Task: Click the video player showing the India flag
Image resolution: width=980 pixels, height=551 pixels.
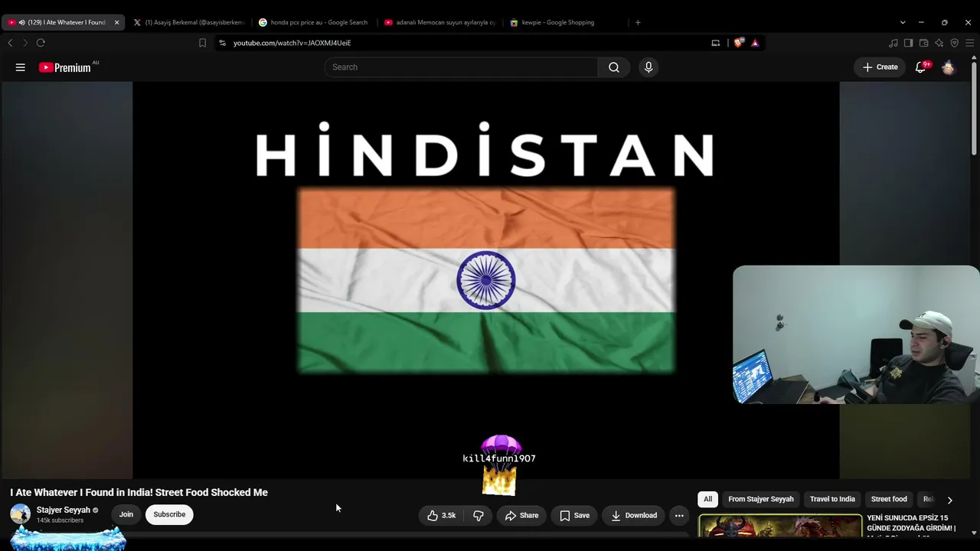Action: (486, 280)
